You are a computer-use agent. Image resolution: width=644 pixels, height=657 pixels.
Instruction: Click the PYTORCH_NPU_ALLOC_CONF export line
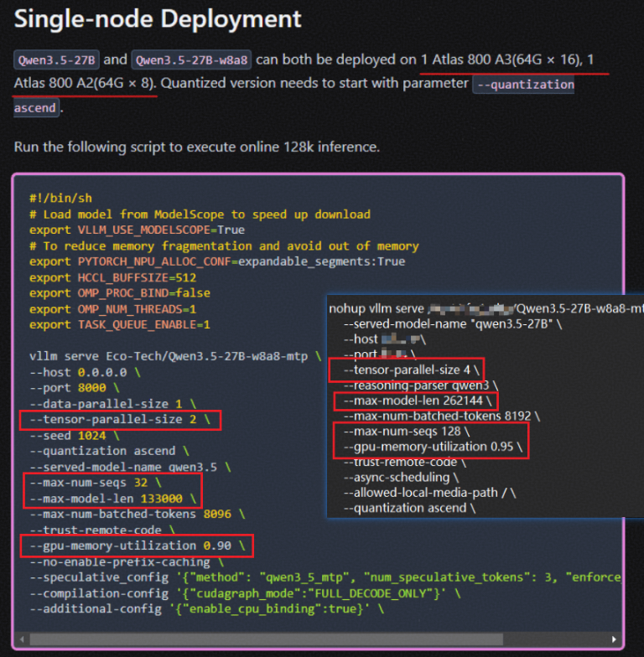coord(217,261)
